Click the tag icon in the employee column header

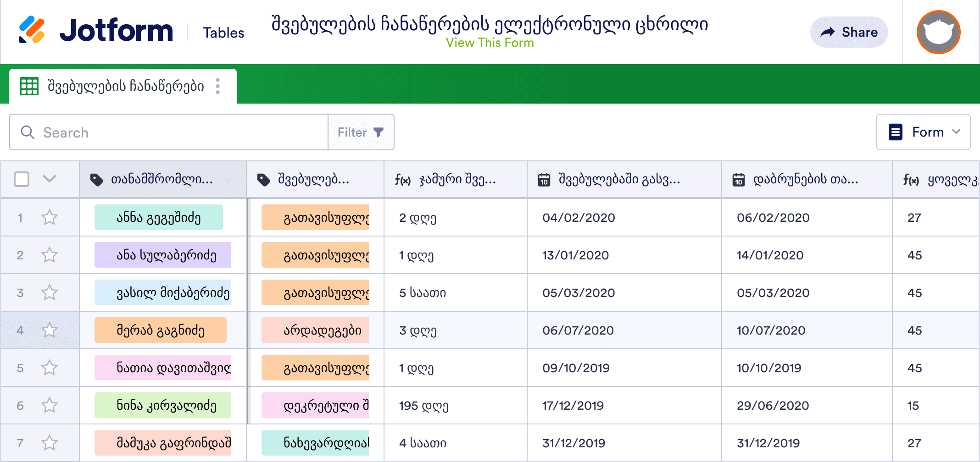(96, 180)
